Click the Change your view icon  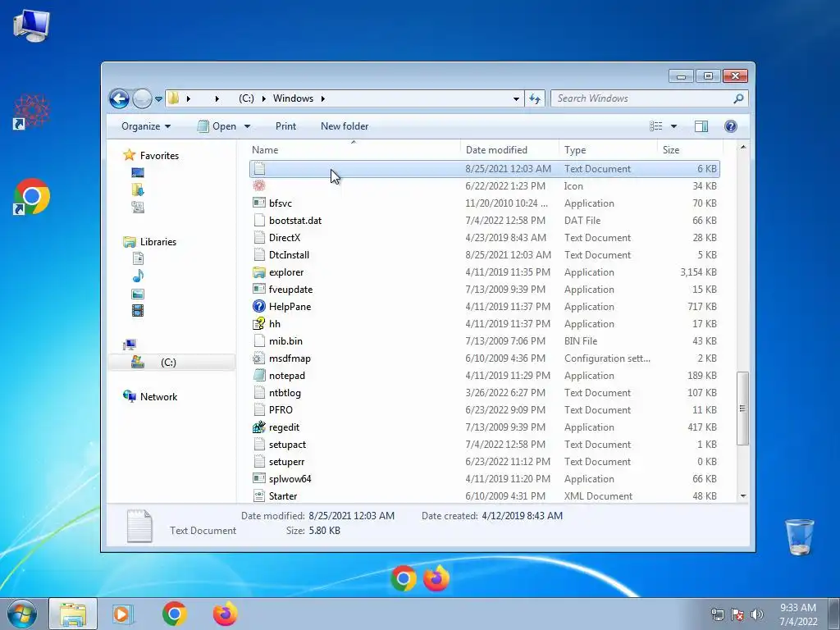tap(655, 126)
